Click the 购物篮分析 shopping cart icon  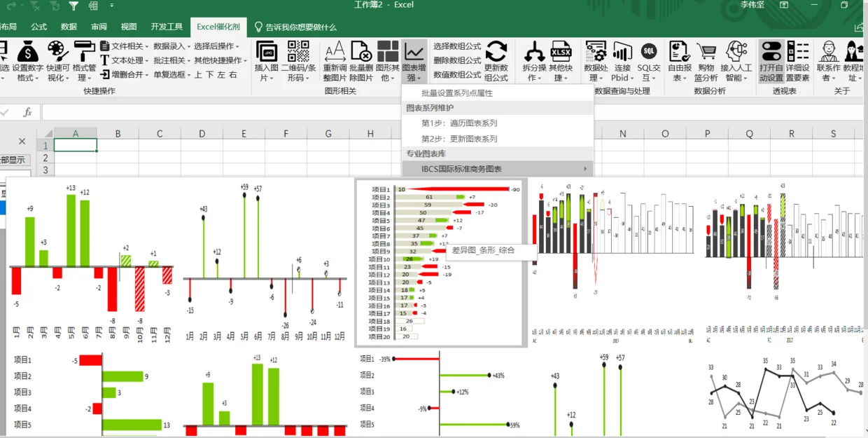point(706,61)
